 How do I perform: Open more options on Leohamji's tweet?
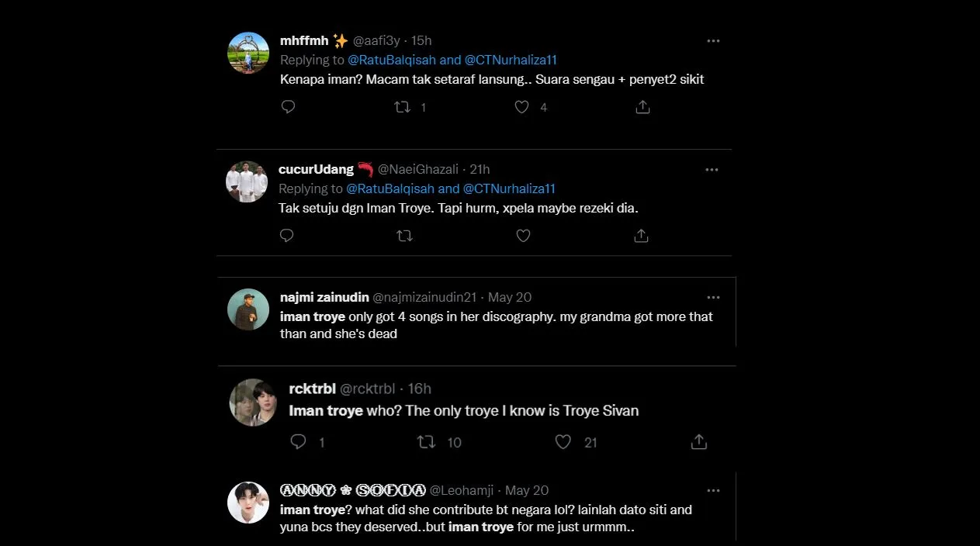(x=713, y=491)
